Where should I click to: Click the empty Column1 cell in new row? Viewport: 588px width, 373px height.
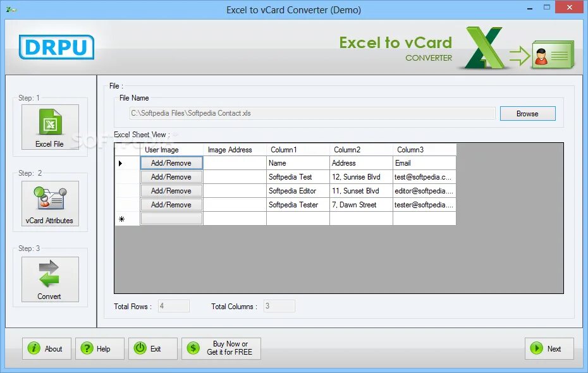click(x=298, y=219)
